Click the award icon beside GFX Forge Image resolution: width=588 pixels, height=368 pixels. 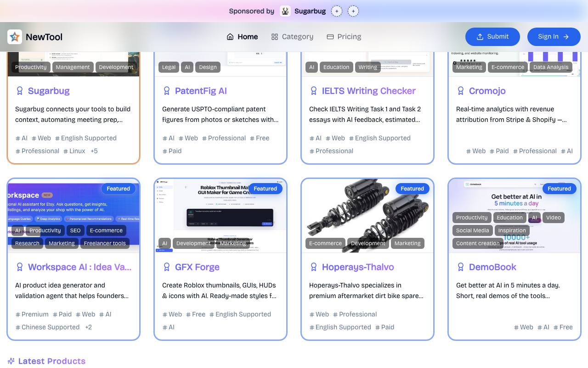point(167,267)
